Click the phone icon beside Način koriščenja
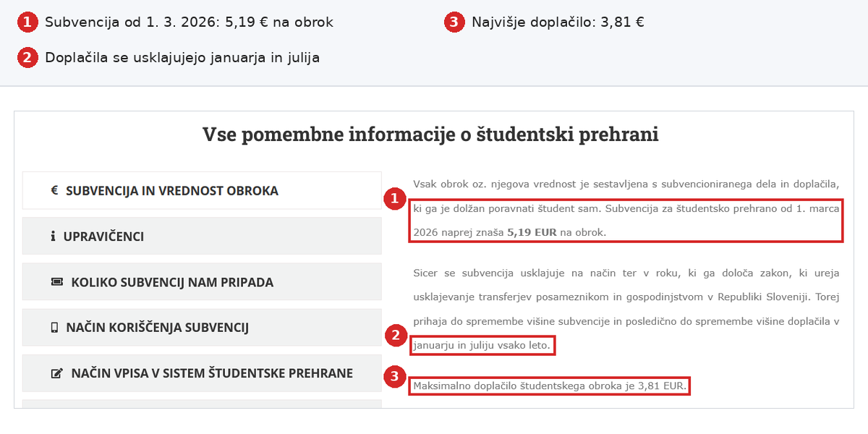Screen dimensions: 868x434 (x=54, y=328)
